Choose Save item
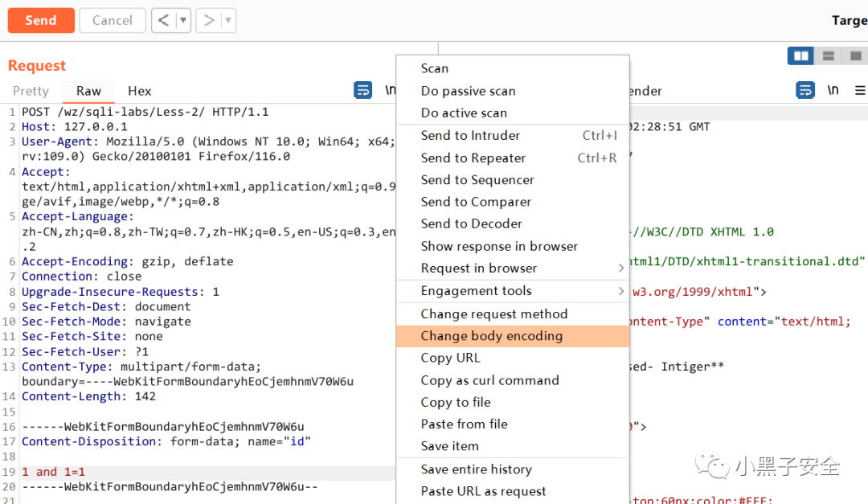This screenshot has width=868, height=504. click(513, 446)
